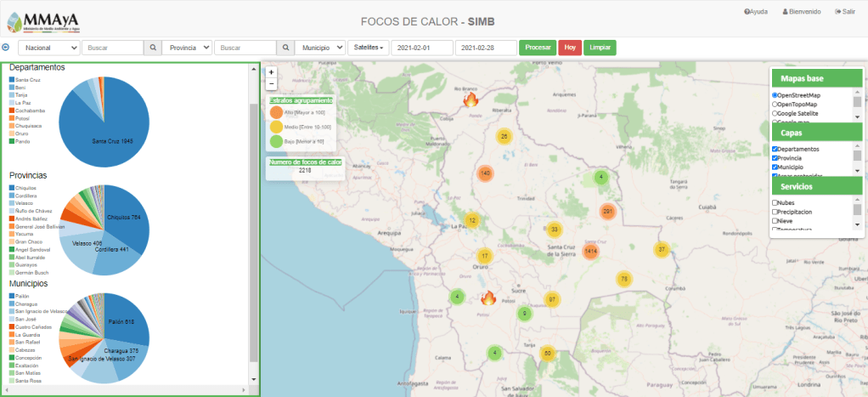This screenshot has height=397, width=868.
Task: Zoom out on the map
Action: click(271, 84)
